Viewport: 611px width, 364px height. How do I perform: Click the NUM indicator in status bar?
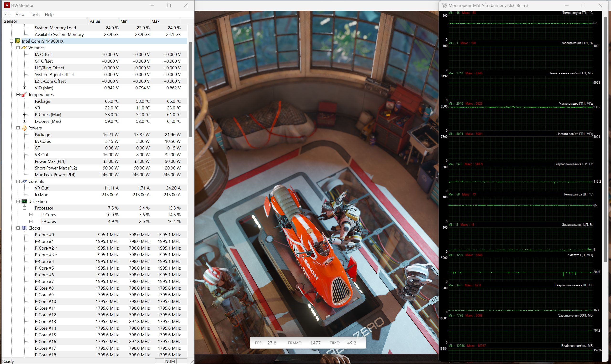point(170,361)
